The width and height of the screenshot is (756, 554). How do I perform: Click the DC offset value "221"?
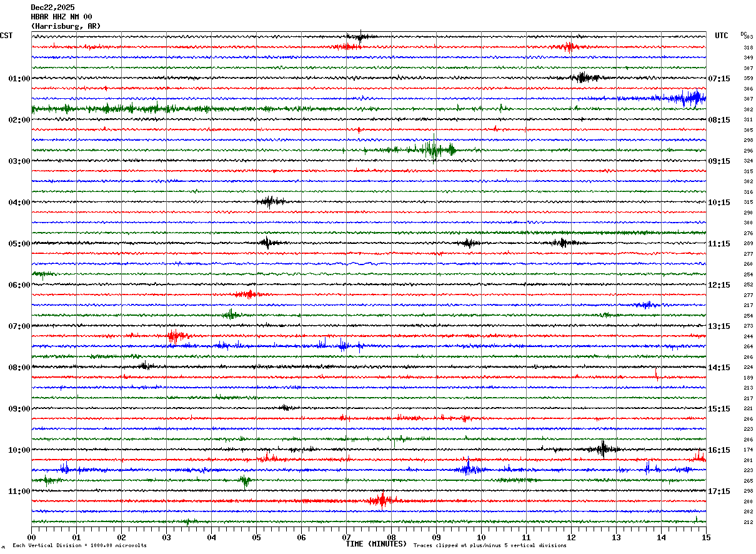coord(748,409)
